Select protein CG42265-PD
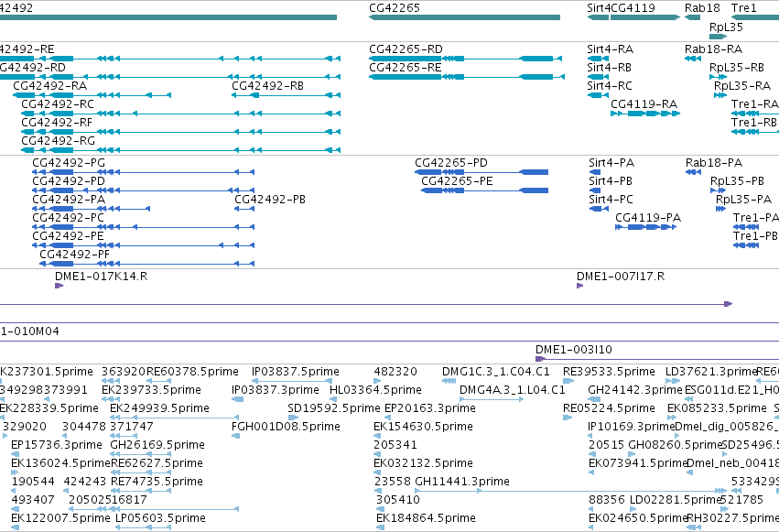The width and height of the screenshot is (779, 532). point(481,172)
